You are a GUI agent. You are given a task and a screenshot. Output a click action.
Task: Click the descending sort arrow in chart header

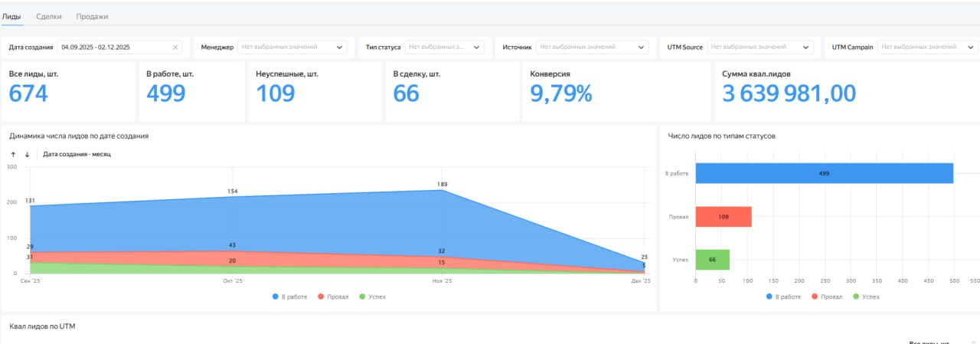tap(27, 154)
